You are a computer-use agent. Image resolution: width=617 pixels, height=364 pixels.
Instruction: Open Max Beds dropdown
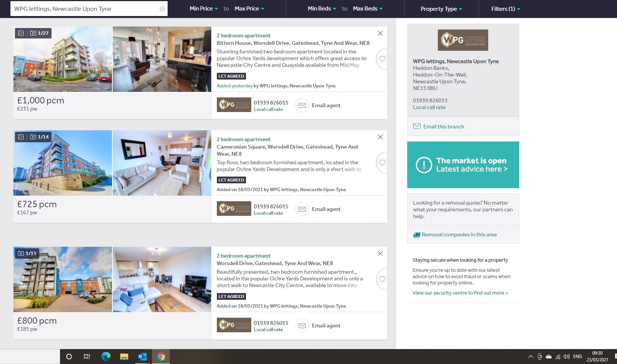[x=368, y=9]
